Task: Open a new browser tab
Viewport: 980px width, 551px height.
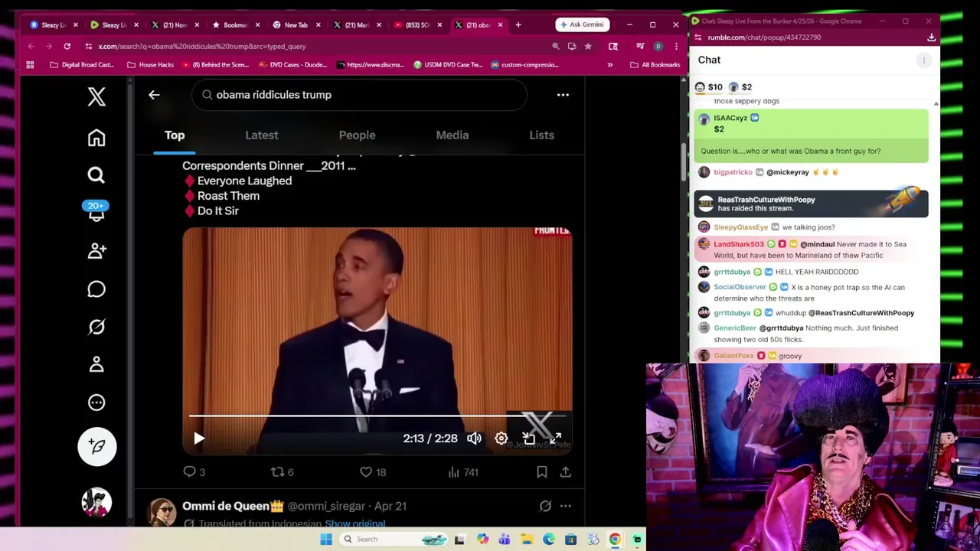Action: (x=518, y=24)
